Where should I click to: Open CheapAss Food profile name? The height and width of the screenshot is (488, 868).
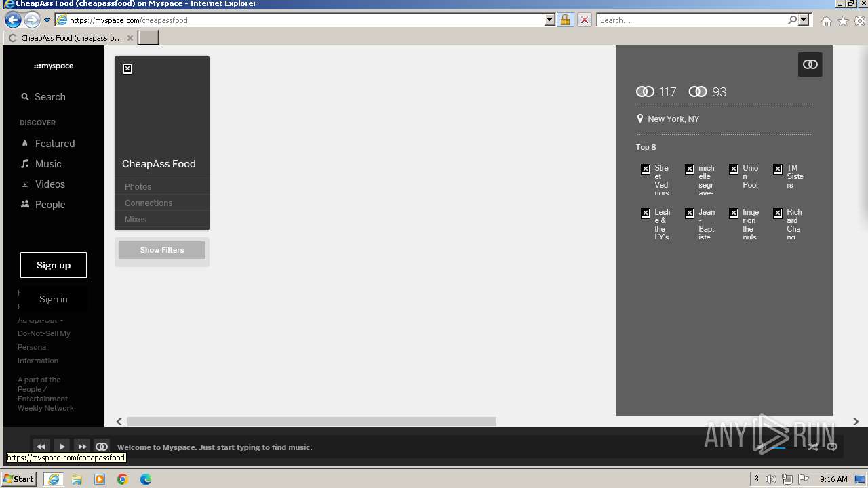tap(159, 164)
